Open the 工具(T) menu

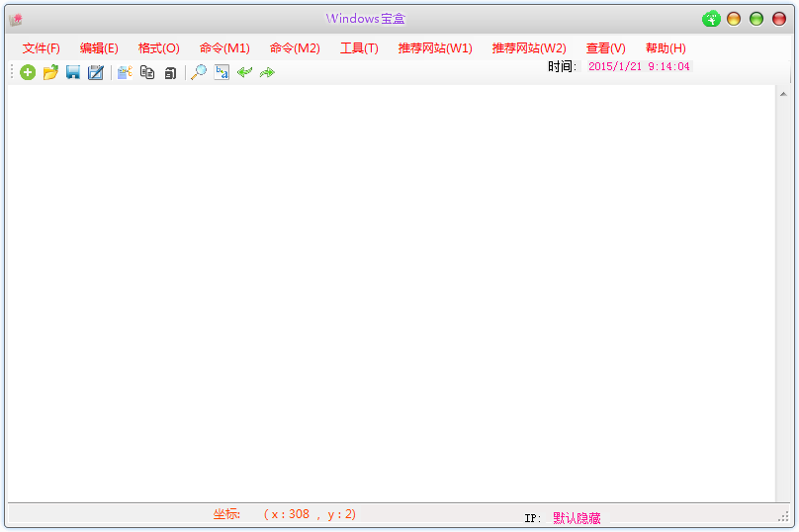(x=359, y=48)
